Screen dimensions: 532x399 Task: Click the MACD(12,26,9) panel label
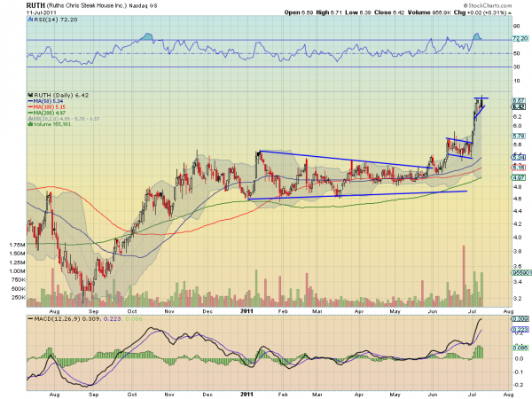click(x=55, y=319)
